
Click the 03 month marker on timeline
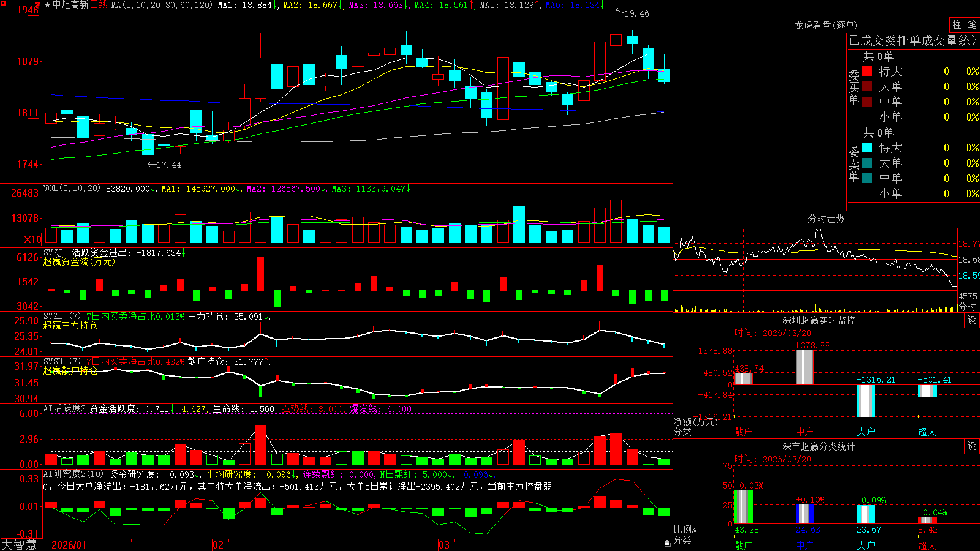(444, 545)
